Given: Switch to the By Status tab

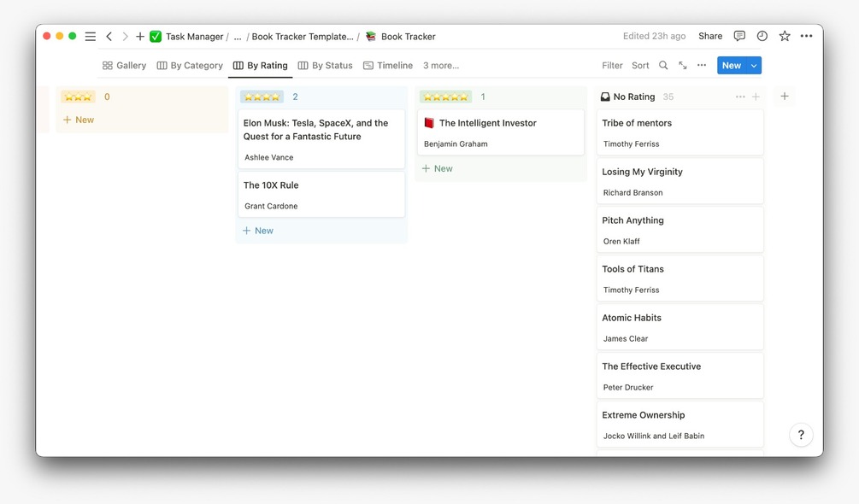Looking at the screenshot, I should tap(326, 66).
